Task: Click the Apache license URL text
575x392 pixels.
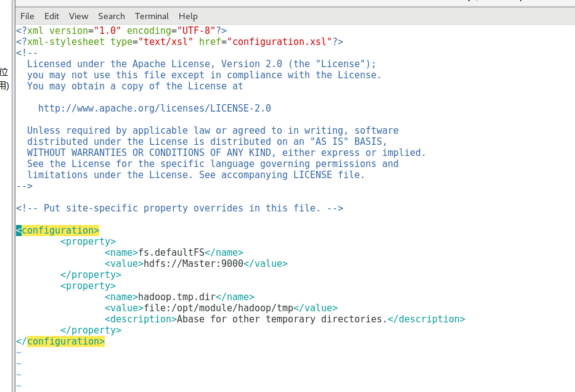Action: click(155, 108)
